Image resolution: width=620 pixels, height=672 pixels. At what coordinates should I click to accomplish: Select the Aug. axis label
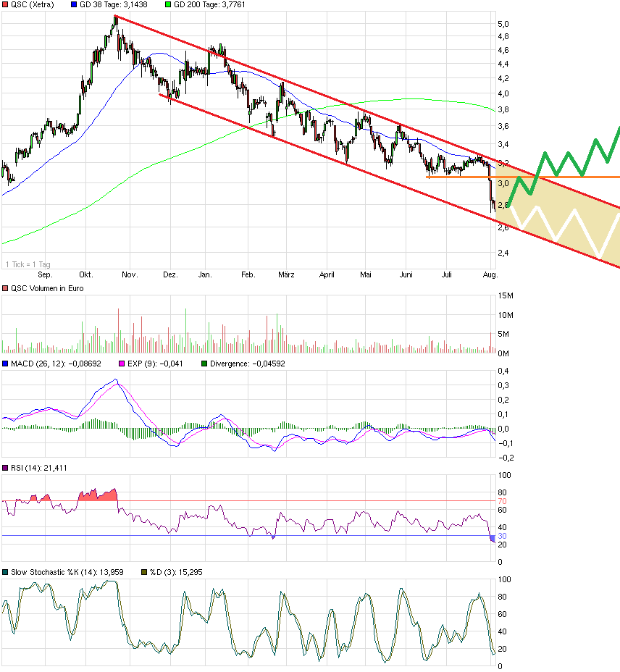point(490,274)
